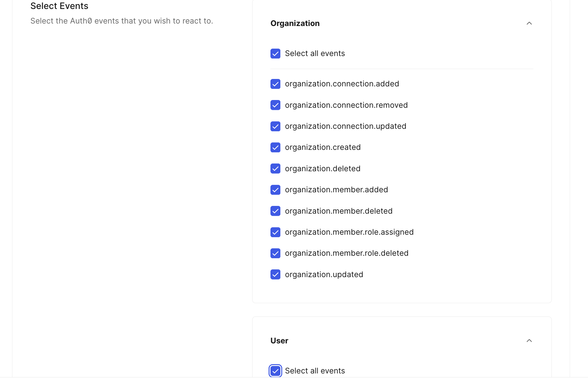Uncheck the organization.created event
This screenshot has height=379, width=588.
[275, 147]
